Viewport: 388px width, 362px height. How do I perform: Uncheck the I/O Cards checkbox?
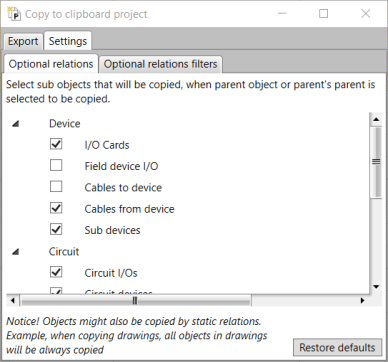(56, 144)
